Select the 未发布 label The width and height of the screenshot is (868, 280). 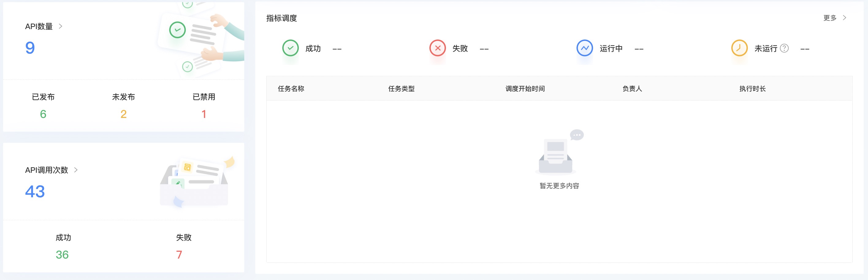pos(123,97)
